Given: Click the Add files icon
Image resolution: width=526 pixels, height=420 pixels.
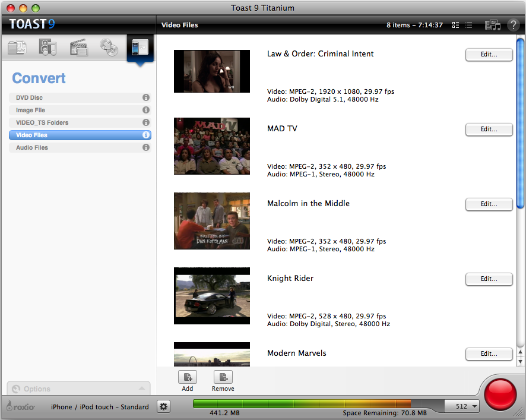Looking at the screenshot, I should 188,377.
